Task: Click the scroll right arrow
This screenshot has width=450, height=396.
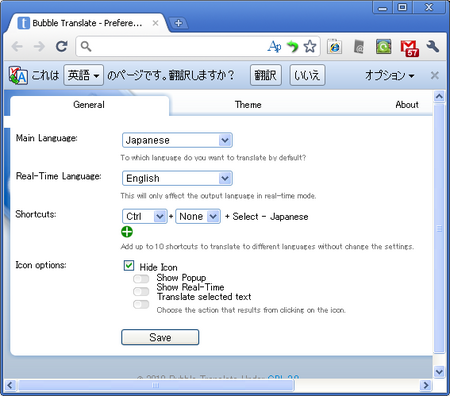Action: tap(425, 385)
